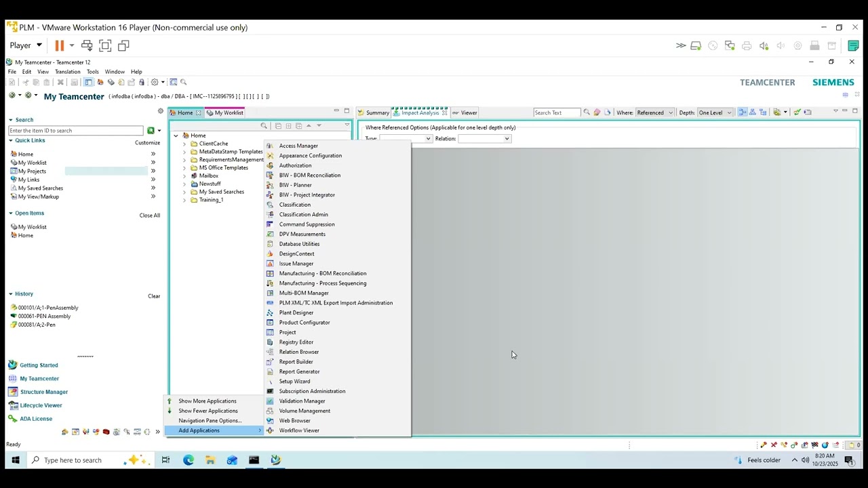Switch to the Viewer tab

465,113
